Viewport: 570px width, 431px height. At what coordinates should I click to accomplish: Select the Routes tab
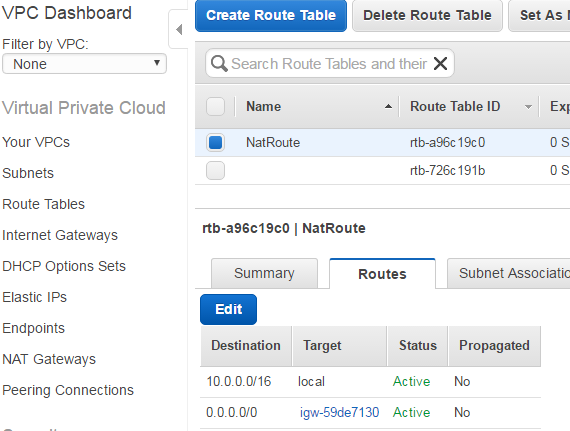382,274
